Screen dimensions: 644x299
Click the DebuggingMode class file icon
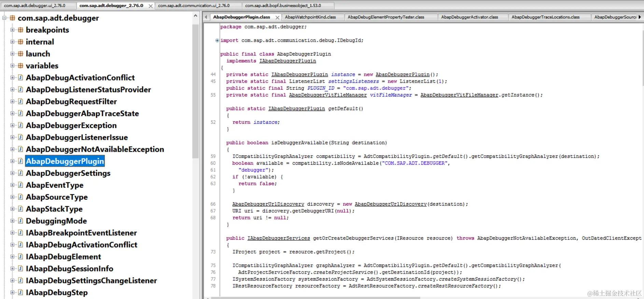tap(20, 221)
